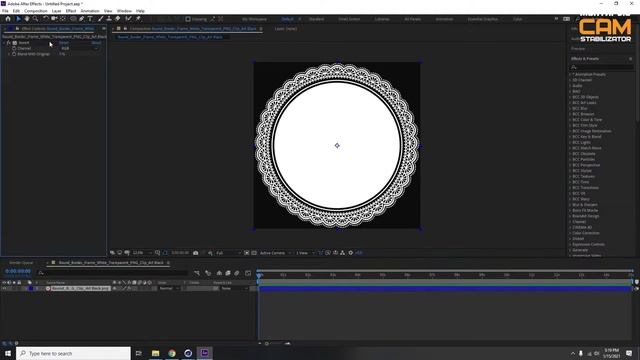Image resolution: width=640 pixels, height=360 pixels.
Task: Open the Channel RGB dropdown
Action: [x=80, y=48]
